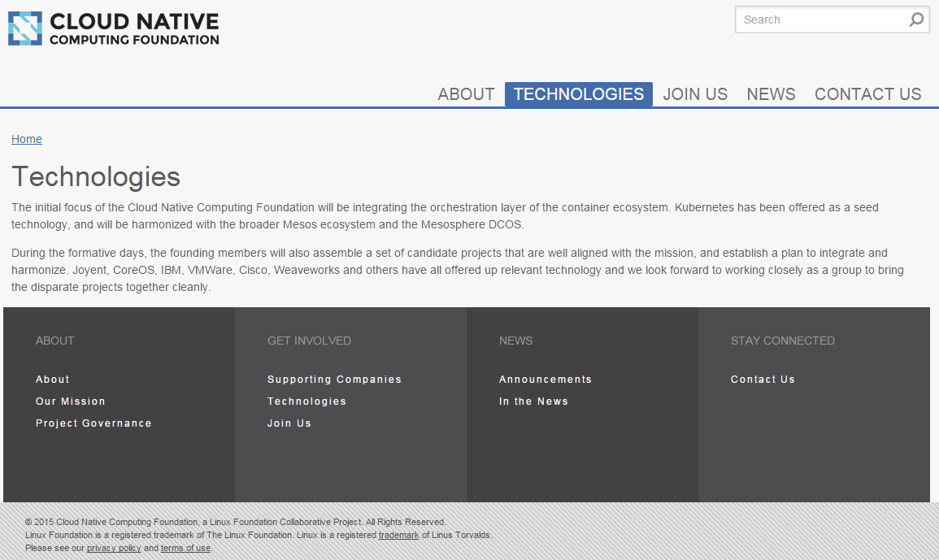Click the GET INVOLVED column heading
This screenshot has height=560, width=939.
pos(309,341)
